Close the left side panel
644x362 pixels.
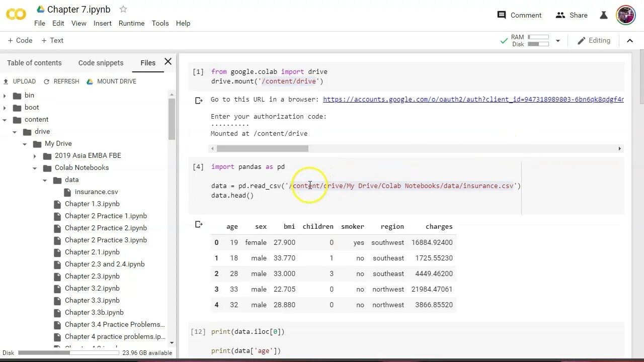(168, 61)
